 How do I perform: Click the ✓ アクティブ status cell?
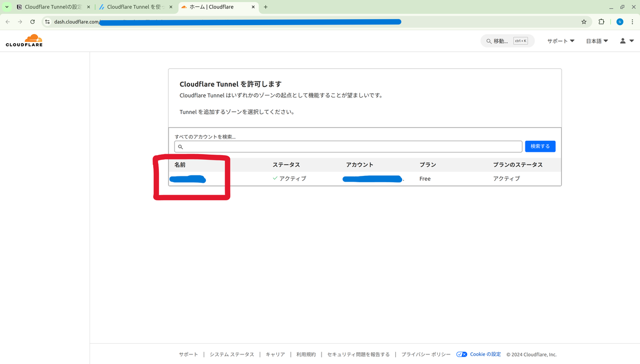[x=289, y=179]
